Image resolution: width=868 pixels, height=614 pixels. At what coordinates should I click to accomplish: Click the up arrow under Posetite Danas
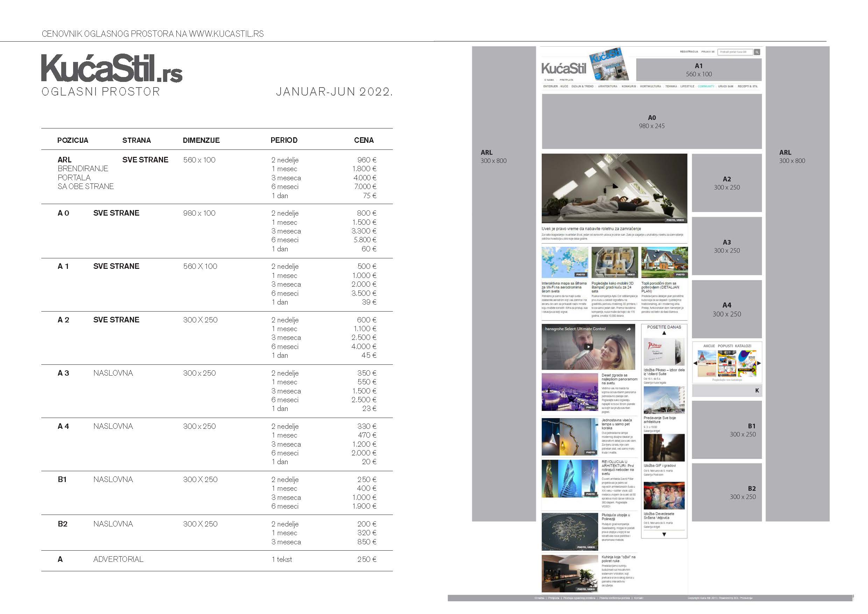[x=664, y=333]
